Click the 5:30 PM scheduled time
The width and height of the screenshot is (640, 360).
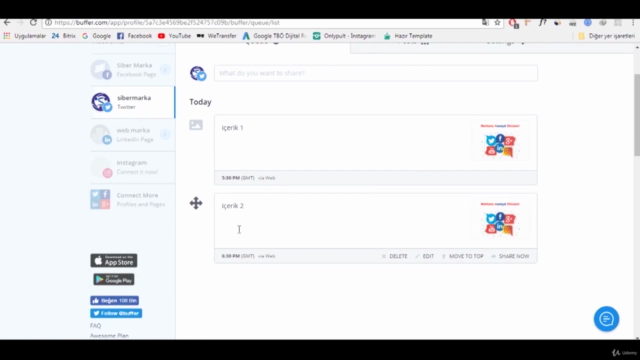[231, 178]
